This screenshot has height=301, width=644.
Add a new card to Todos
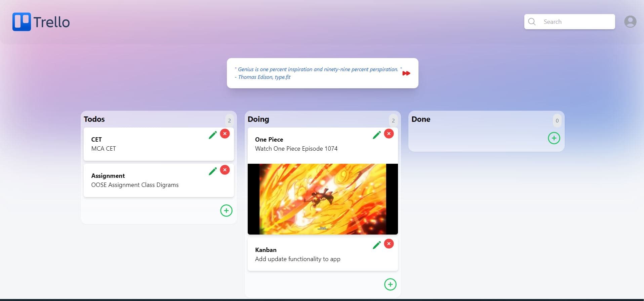click(x=226, y=210)
